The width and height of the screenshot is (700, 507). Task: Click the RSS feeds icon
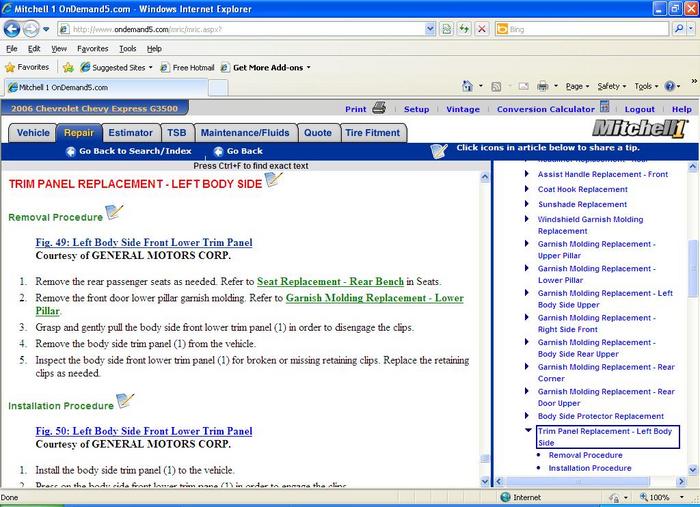point(496,87)
